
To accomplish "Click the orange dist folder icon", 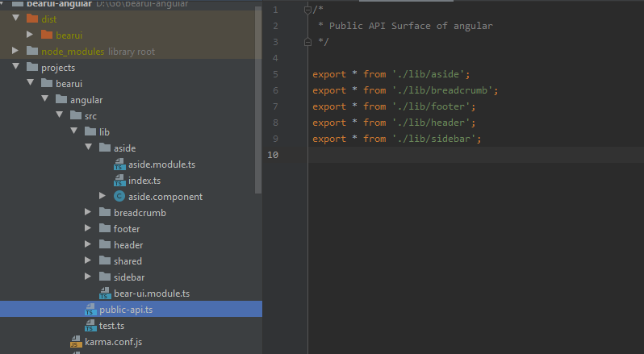I will pos(32,19).
